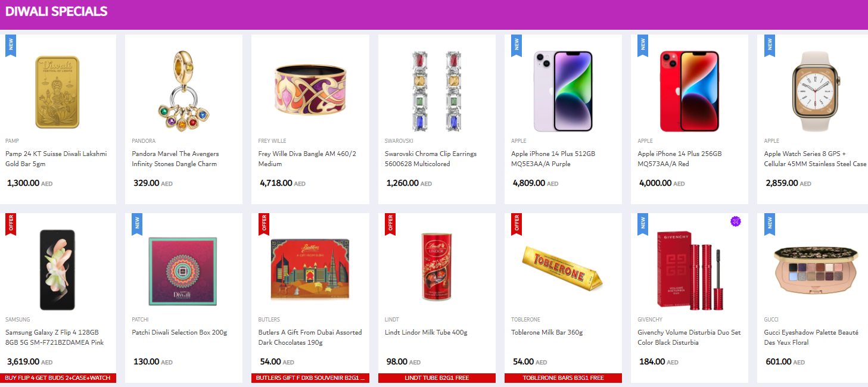Viewport: 868px width, 387px height.
Task: Click BUY FLIP 4 GET BUDS offer banner
Action: (58, 378)
